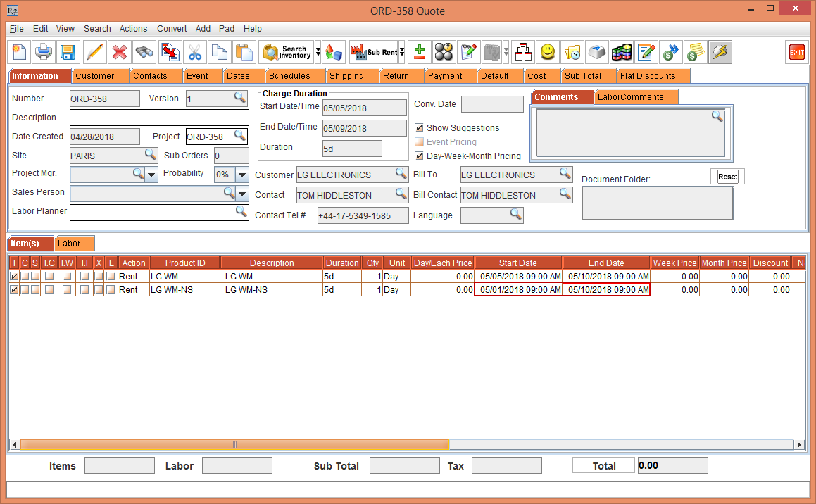This screenshot has height=504, width=816.
Task: Toggle the Show Suggestions checkbox
Action: [419, 128]
